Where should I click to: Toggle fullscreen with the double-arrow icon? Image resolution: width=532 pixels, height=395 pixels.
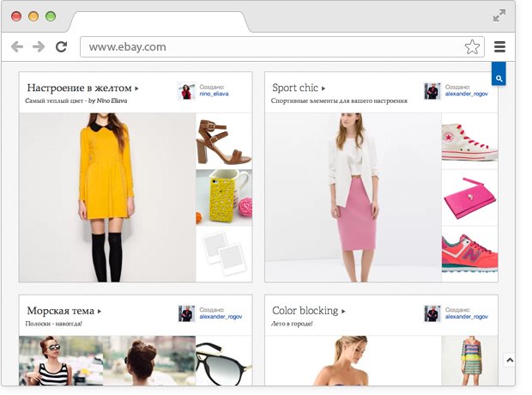pyautogui.click(x=499, y=15)
